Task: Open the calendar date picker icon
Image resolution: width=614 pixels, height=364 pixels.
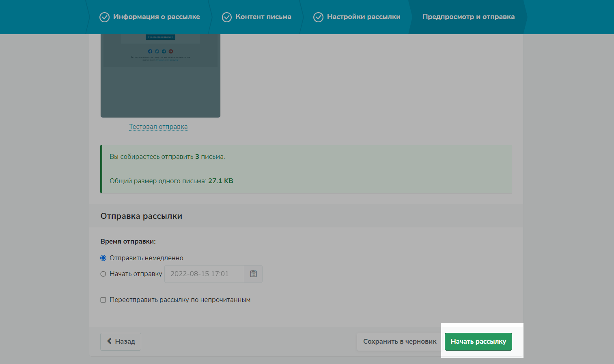Action: coord(253,274)
